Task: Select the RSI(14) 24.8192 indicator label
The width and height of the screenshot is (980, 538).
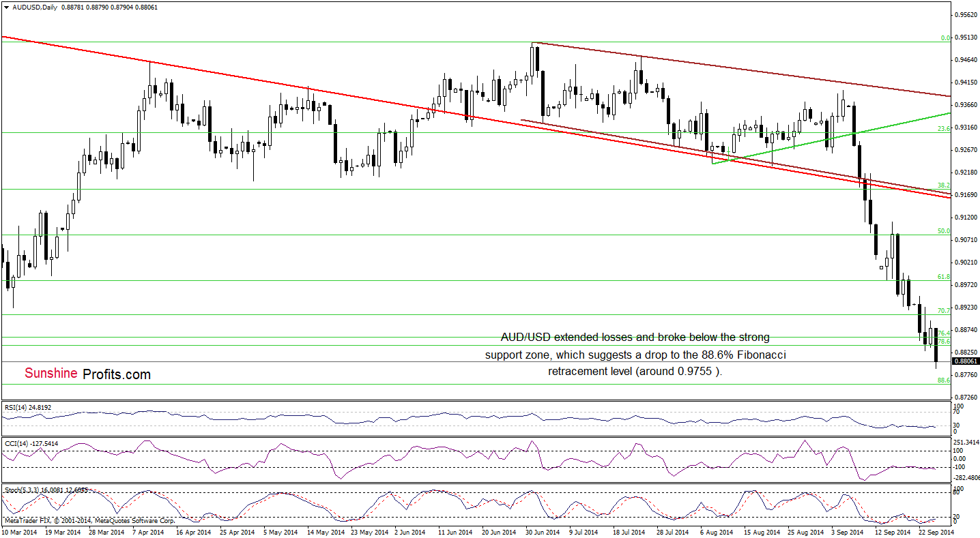Action: pyautogui.click(x=28, y=407)
